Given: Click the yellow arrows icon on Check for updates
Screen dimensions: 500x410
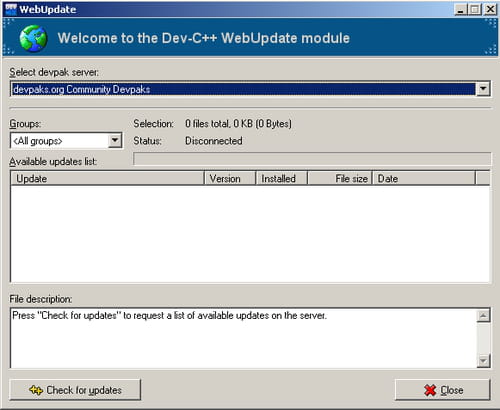Looking at the screenshot, I should click(x=36, y=390).
